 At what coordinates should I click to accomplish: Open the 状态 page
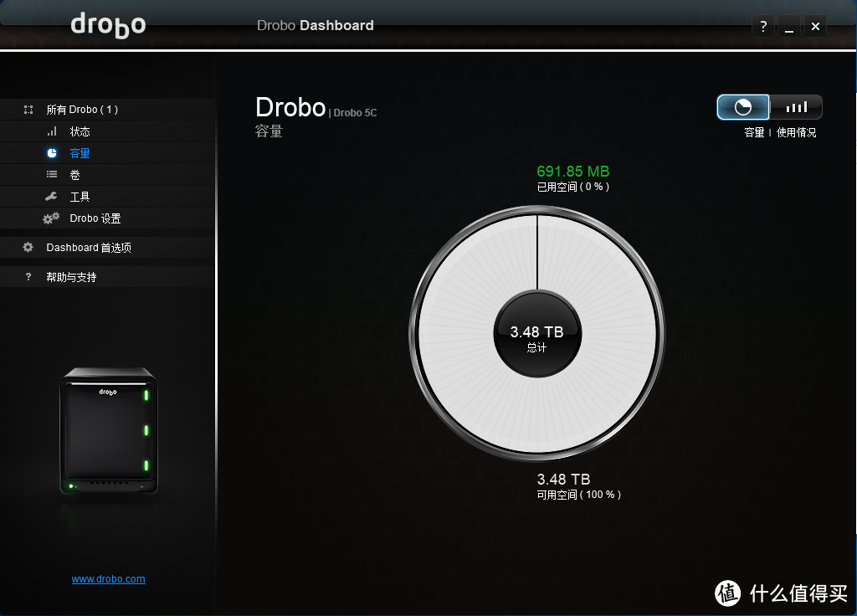click(108, 131)
